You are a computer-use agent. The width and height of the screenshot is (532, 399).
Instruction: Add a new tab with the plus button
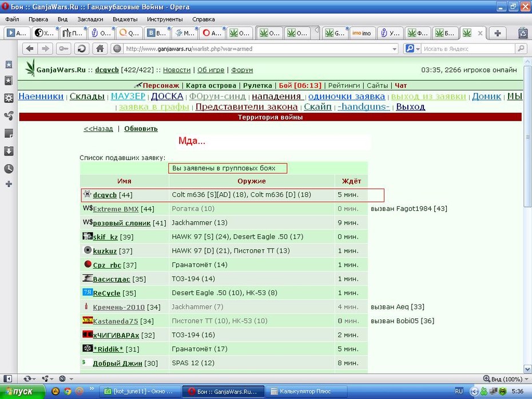pos(498,33)
